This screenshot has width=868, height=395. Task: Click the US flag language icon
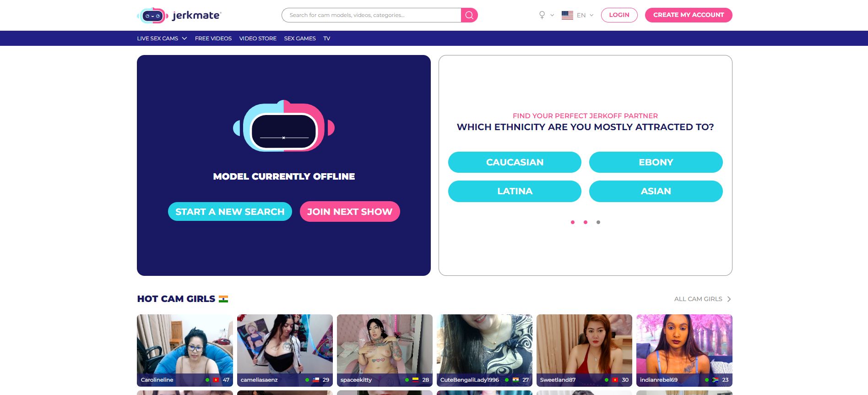tap(567, 15)
